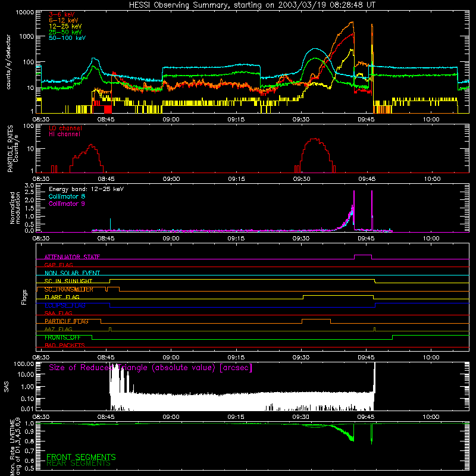Click the 0.8 tick on the livetime axis
The width and height of the screenshot is (476, 476).
(29, 441)
